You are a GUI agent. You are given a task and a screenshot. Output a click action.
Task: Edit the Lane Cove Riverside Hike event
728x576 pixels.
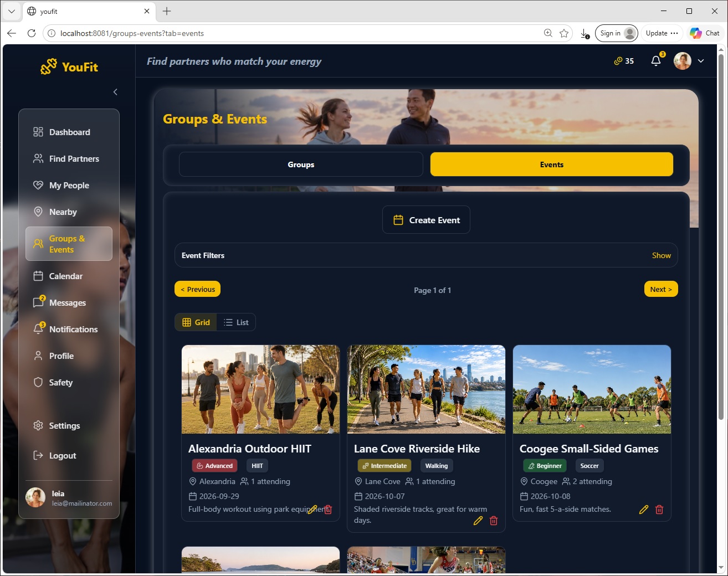tap(478, 521)
